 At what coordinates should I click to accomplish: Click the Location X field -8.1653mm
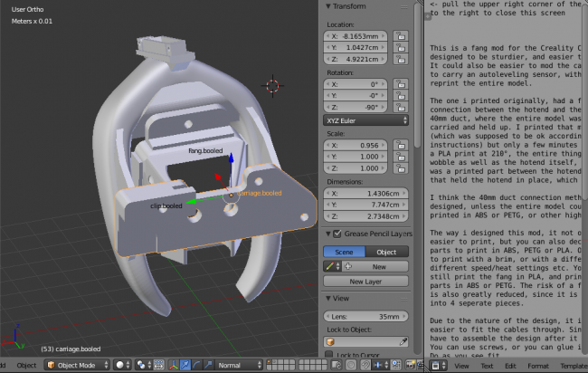click(x=356, y=36)
